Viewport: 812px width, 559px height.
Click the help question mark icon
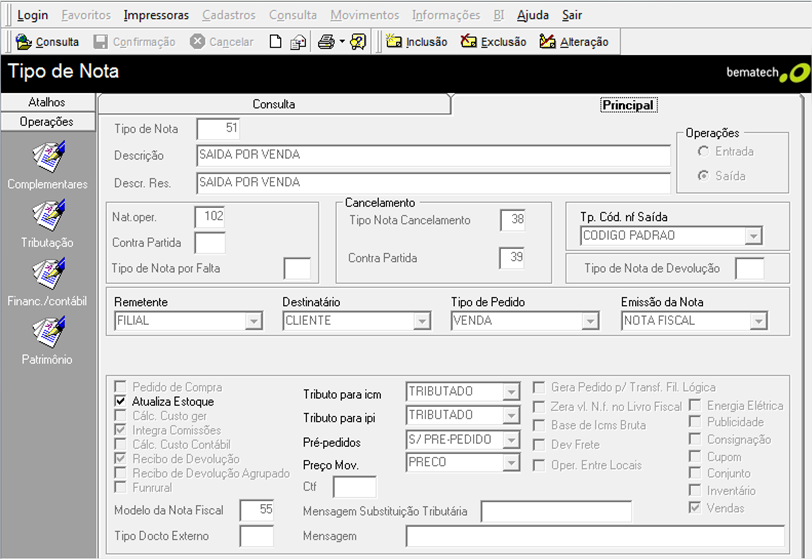pyautogui.click(x=358, y=41)
